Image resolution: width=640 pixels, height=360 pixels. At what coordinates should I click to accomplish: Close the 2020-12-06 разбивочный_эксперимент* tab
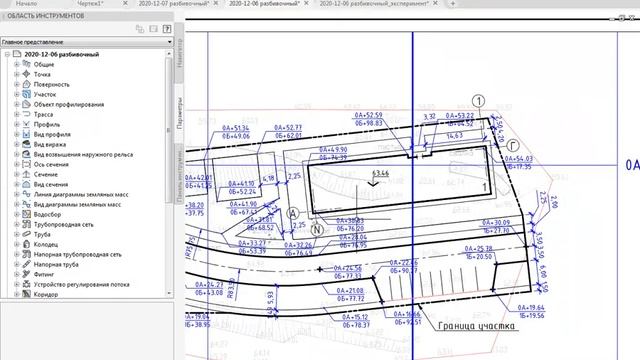[x=436, y=3]
